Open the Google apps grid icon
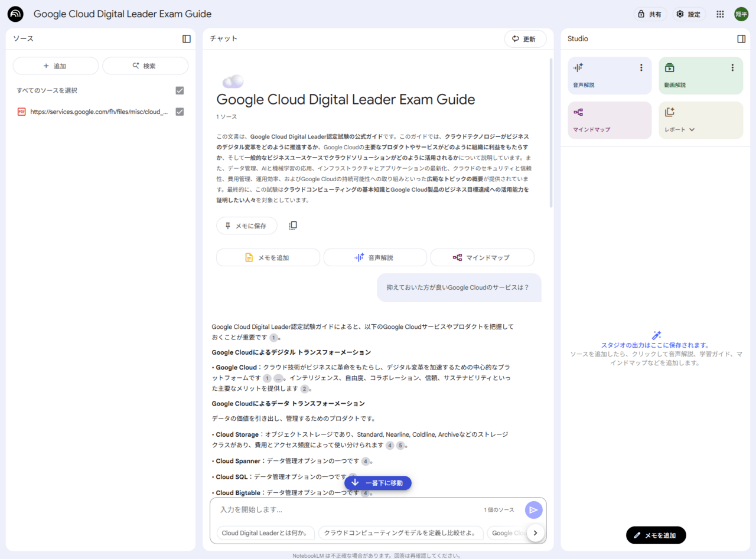The image size is (756, 559). coord(720,14)
